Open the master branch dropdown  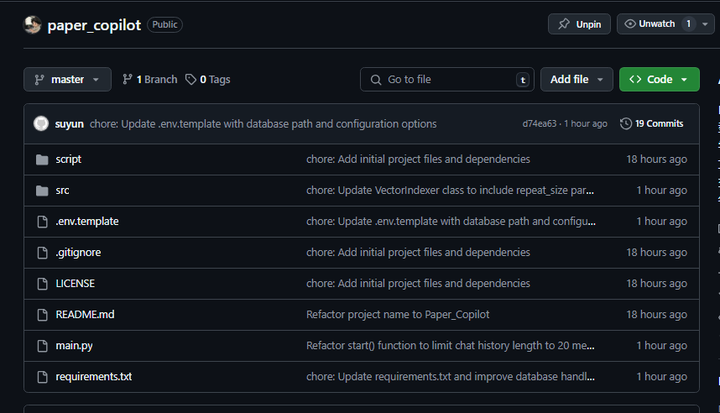tap(67, 79)
